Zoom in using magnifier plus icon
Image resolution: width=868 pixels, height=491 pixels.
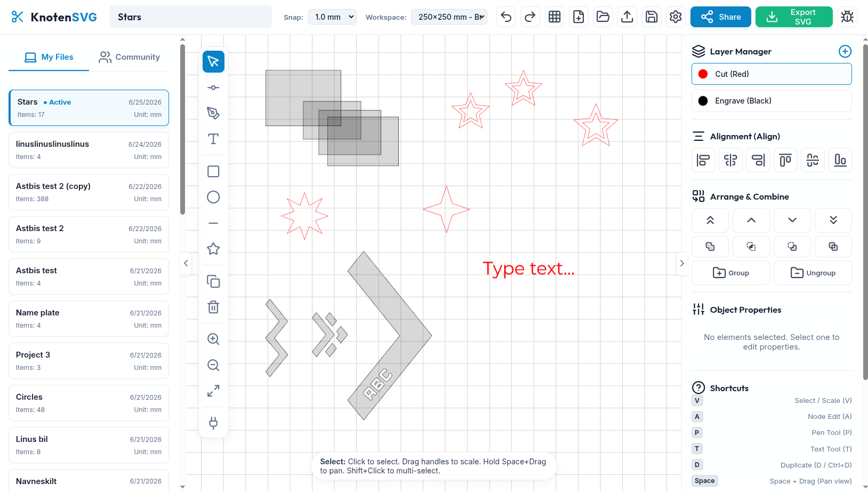coord(213,339)
